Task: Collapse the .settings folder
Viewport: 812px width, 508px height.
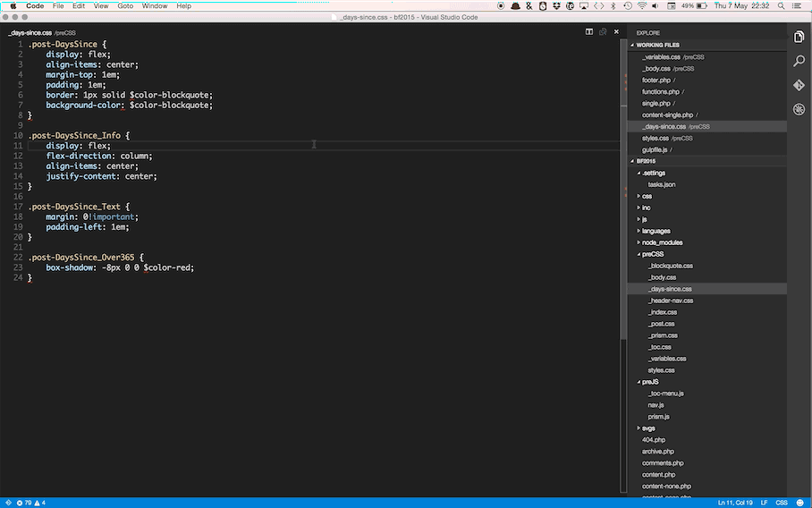Action: coord(639,173)
